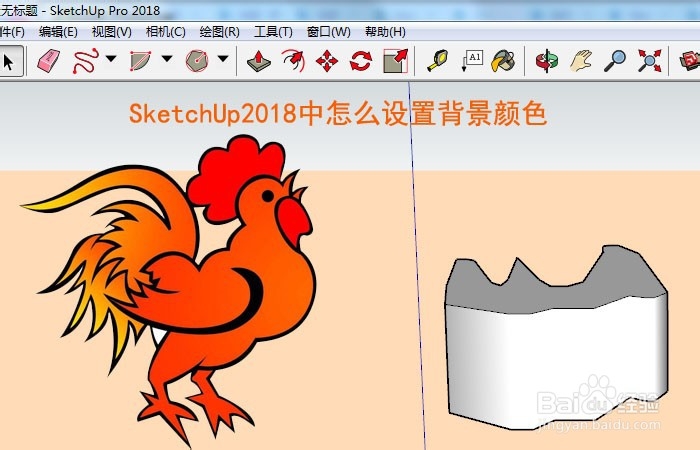Viewport: 700px width, 450px height.
Task: Activate the Rotate tool
Action: (361, 61)
